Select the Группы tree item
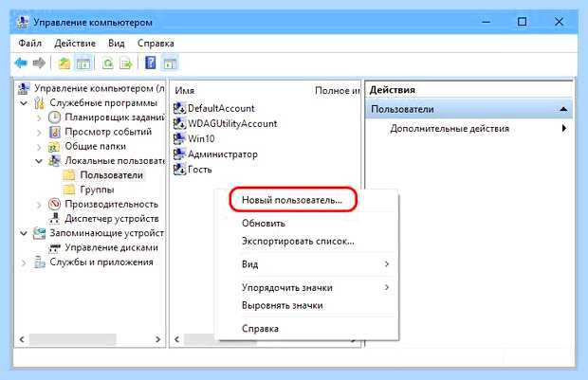Image resolution: width=588 pixels, height=380 pixels. point(97,190)
